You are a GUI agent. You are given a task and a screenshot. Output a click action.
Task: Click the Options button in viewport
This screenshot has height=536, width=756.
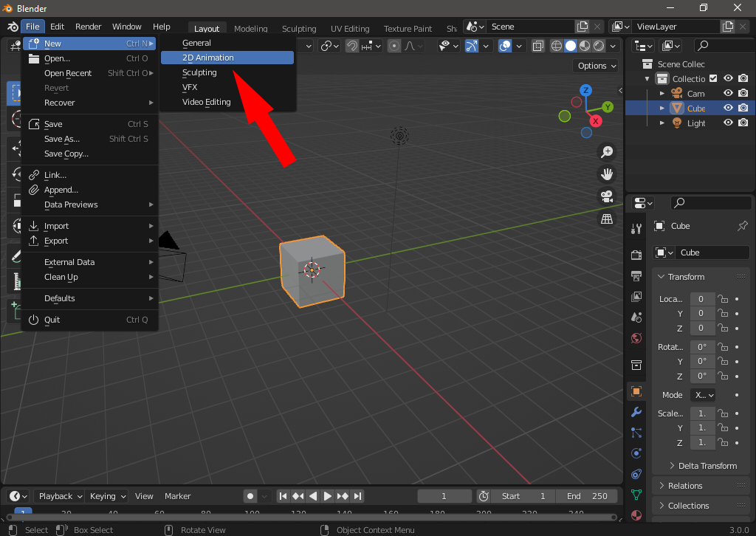tap(597, 66)
